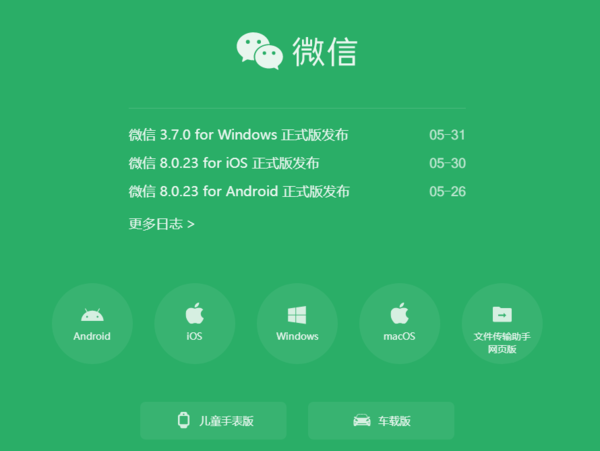Open 微信 8.0.23 for Android release note
The image size is (600, 451).
click(239, 191)
